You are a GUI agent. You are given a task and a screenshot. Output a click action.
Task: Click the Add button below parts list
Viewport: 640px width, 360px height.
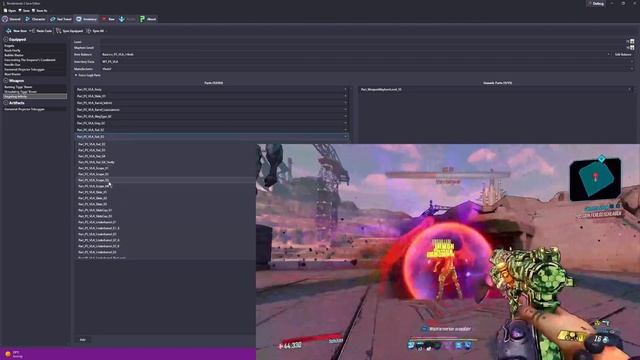83,340
